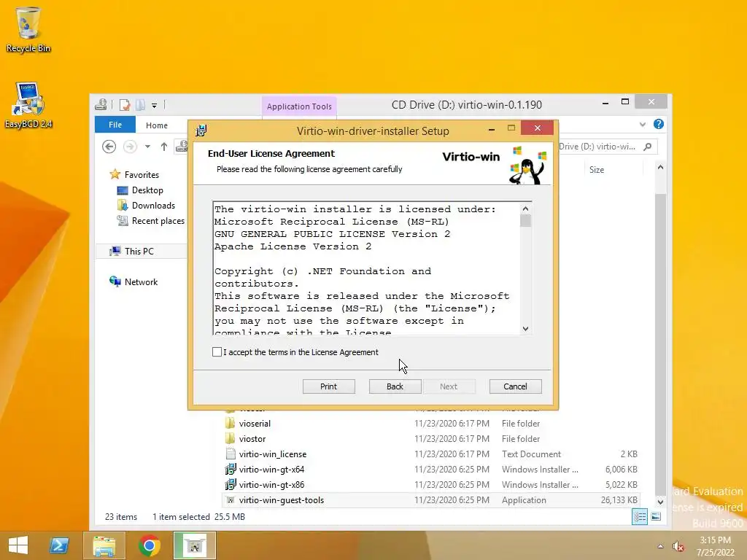Click the Setup dialog title bar icon
Image resolution: width=747 pixels, height=560 pixels.
[201, 130]
